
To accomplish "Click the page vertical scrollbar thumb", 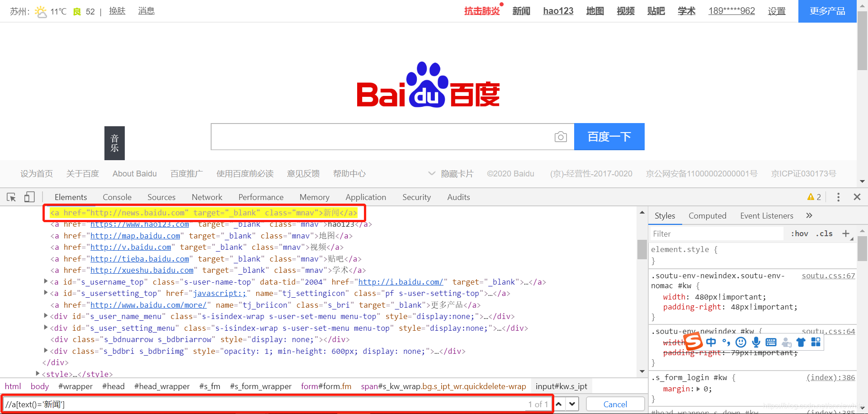I will click(x=862, y=41).
